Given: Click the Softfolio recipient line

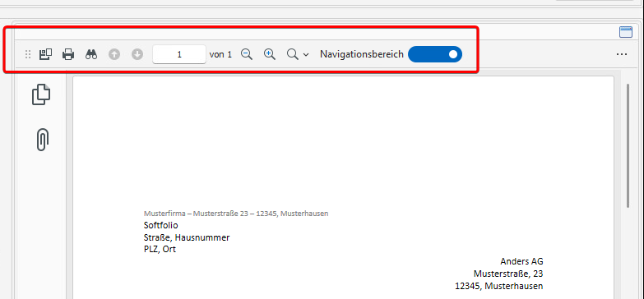Looking at the screenshot, I should coord(161,225).
